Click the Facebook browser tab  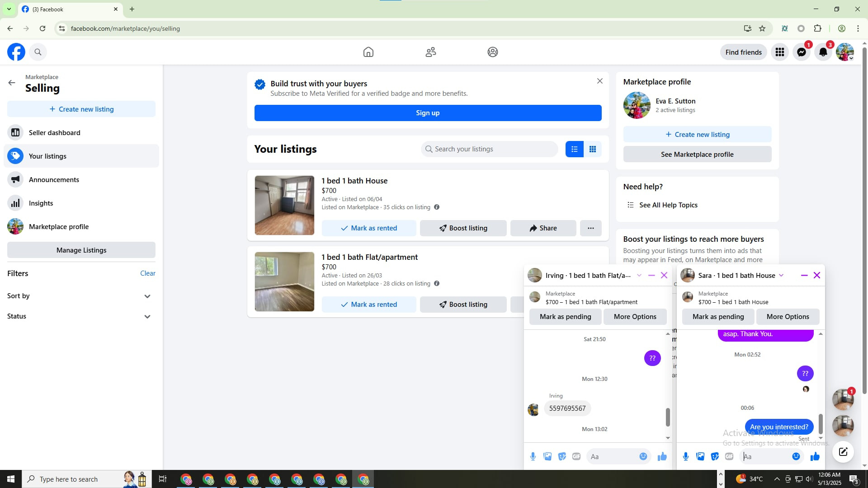point(70,9)
